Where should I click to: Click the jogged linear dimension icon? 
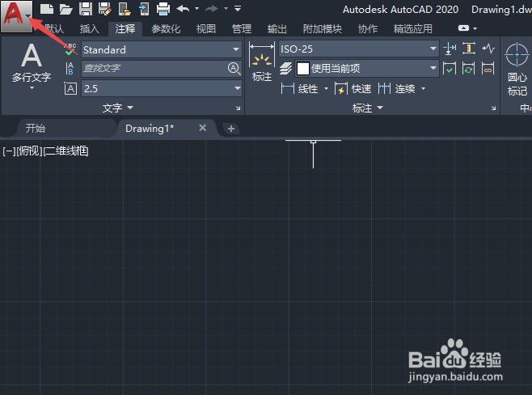(488, 49)
